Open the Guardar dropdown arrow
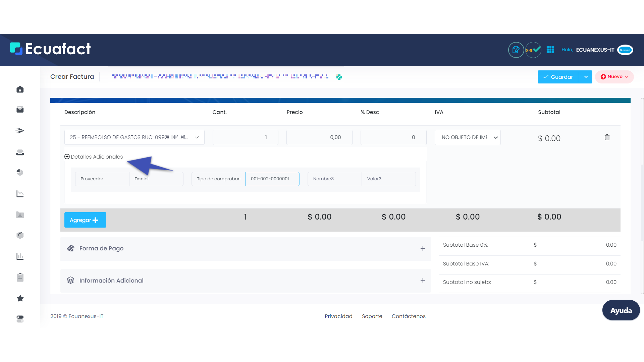Viewport: 644px width, 362px height. click(586, 77)
